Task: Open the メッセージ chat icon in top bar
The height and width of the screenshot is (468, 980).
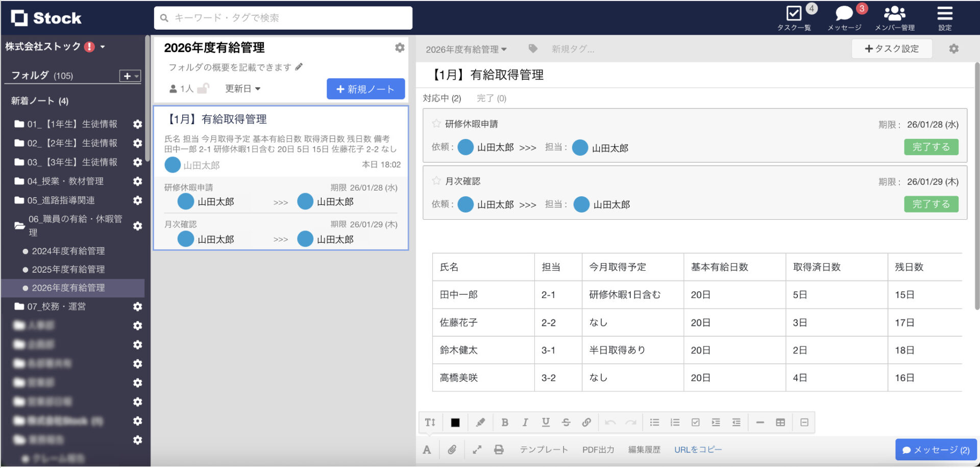Action: [x=843, y=14]
